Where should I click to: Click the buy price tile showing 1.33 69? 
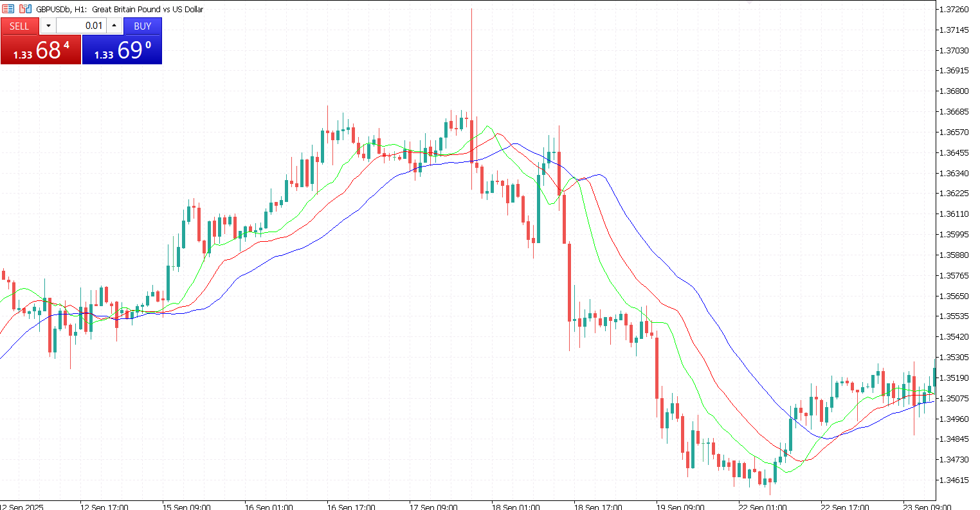[x=122, y=50]
